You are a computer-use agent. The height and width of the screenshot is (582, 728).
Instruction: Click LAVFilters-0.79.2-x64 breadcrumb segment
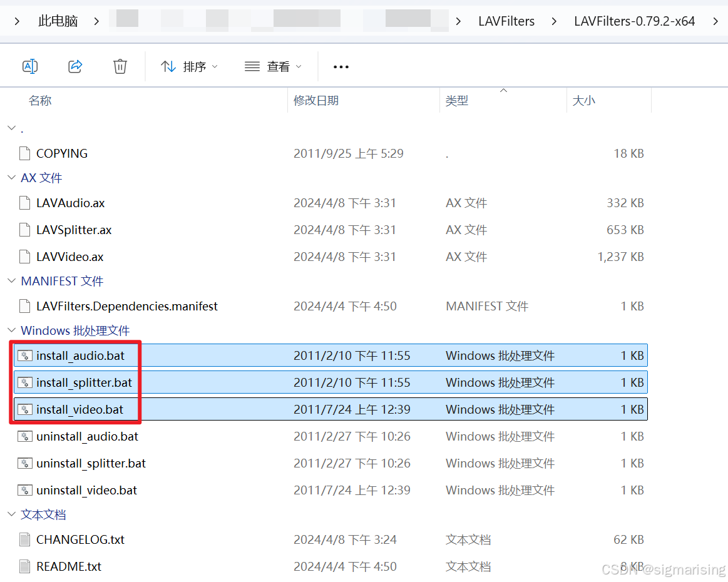634,21
